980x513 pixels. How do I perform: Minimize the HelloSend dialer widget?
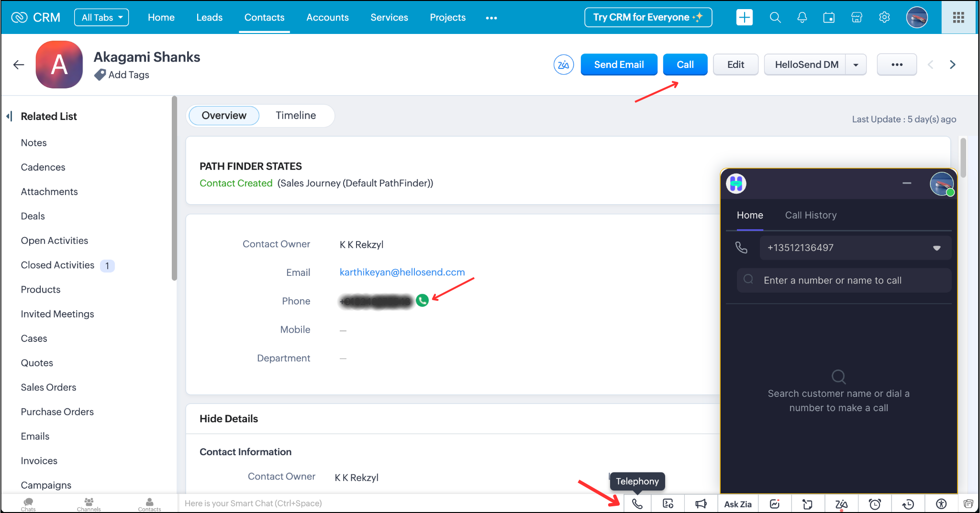[x=906, y=183]
